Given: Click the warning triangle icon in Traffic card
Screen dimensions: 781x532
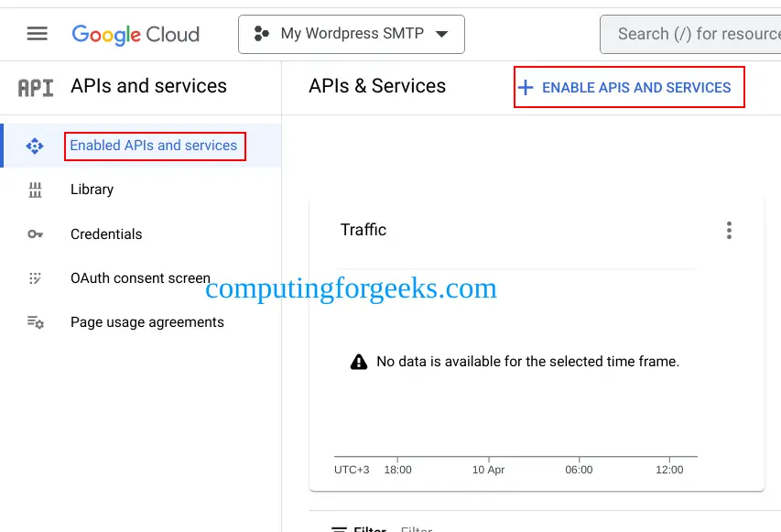Looking at the screenshot, I should click(359, 362).
